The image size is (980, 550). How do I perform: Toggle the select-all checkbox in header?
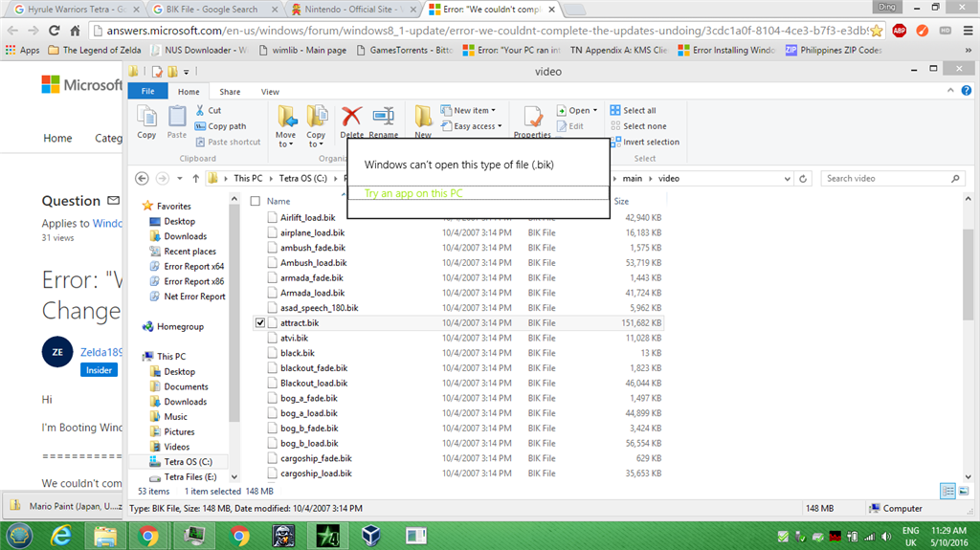(x=255, y=201)
